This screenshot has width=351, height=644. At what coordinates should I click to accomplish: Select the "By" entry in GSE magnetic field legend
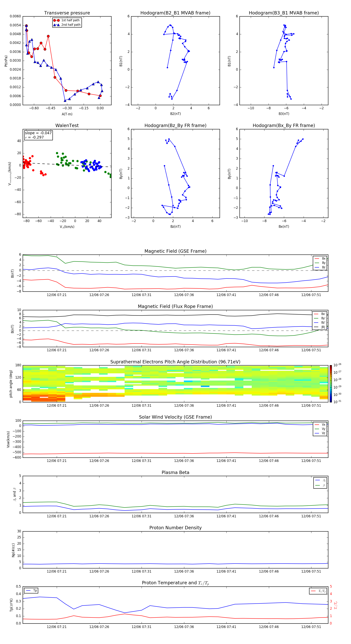320,263
